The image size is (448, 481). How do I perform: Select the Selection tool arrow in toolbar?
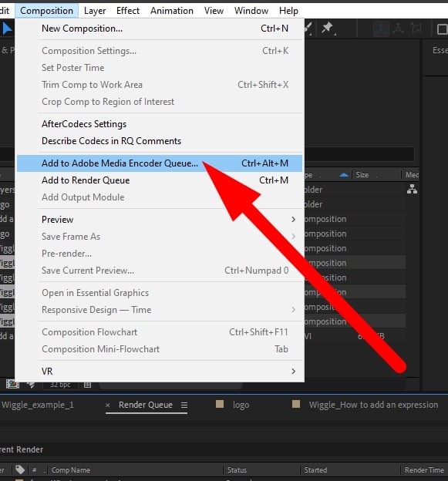coord(7,29)
